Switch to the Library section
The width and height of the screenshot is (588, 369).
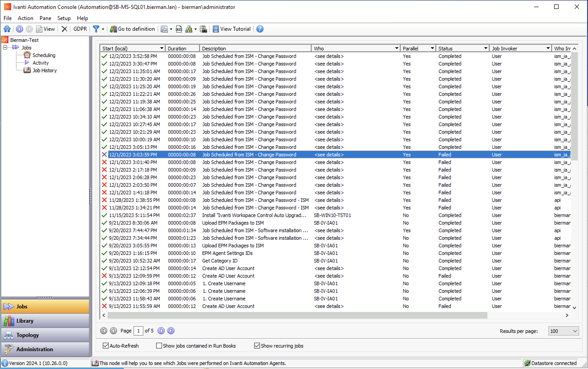point(45,321)
